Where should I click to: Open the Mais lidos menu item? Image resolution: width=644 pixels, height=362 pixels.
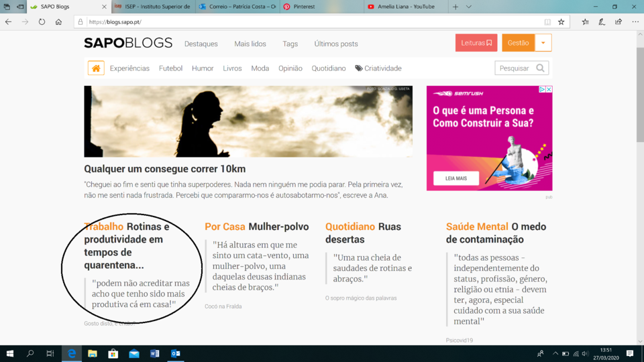250,44
